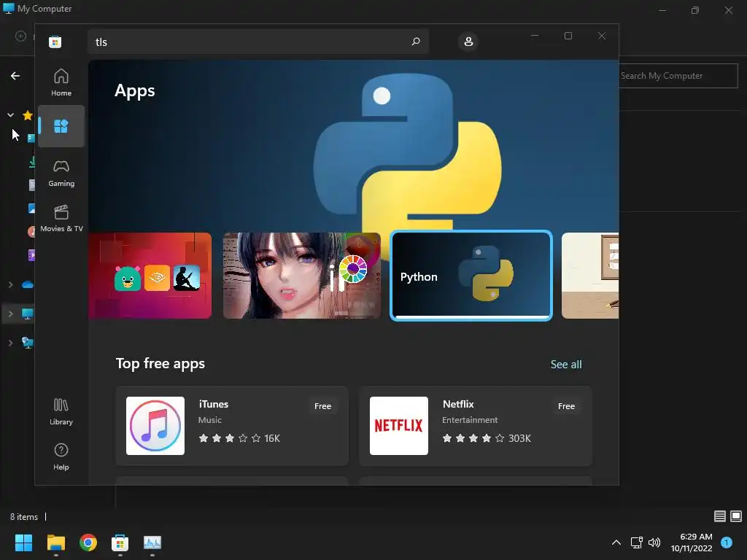The width and height of the screenshot is (747, 560).
Task: Open the user account profile icon
Action: pyautogui.click(x=468, y=42)
